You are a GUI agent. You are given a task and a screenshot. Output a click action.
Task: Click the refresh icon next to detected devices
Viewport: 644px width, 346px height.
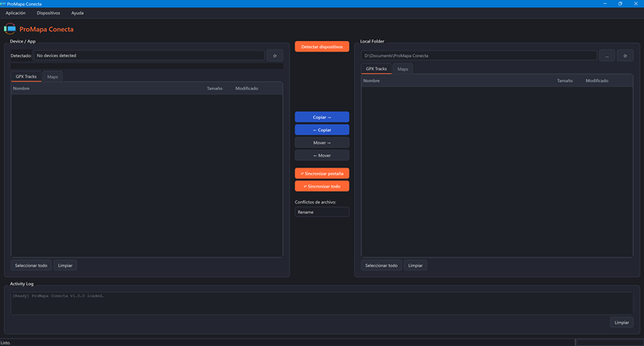(x=275, y=56)
